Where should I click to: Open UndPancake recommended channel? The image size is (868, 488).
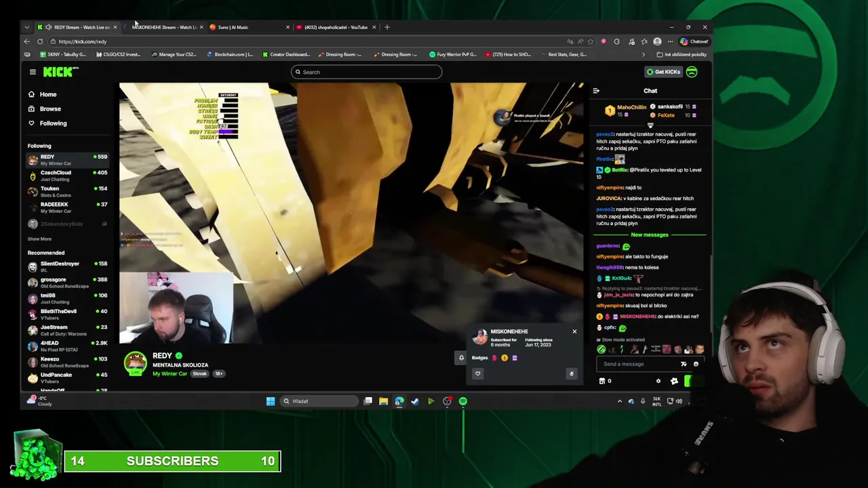(67, 378)
